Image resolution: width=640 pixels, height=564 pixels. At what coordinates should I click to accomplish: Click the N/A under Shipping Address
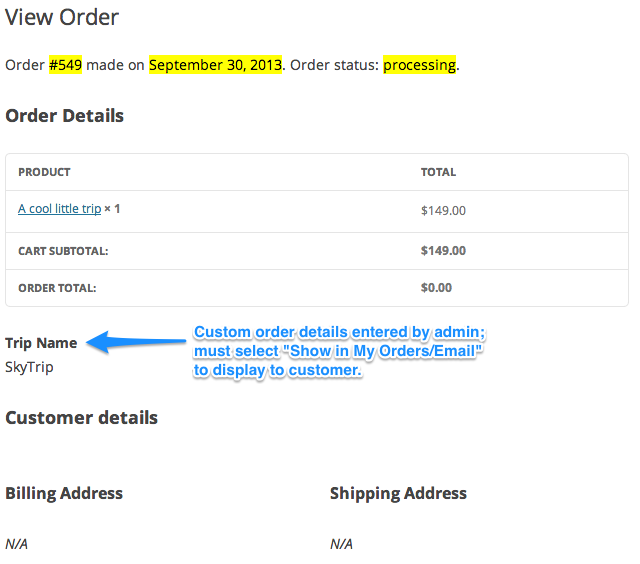tap(341, 545)
